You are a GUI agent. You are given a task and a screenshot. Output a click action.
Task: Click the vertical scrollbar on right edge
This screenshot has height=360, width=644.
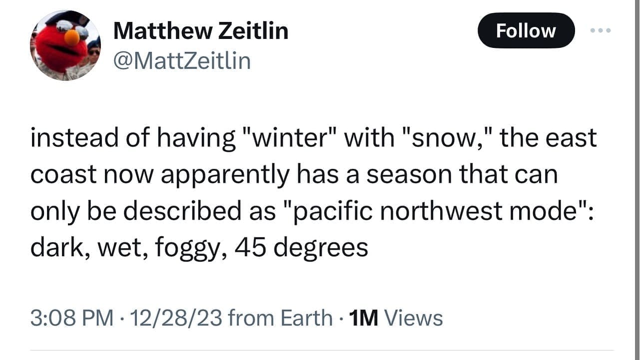coord(638,180)
